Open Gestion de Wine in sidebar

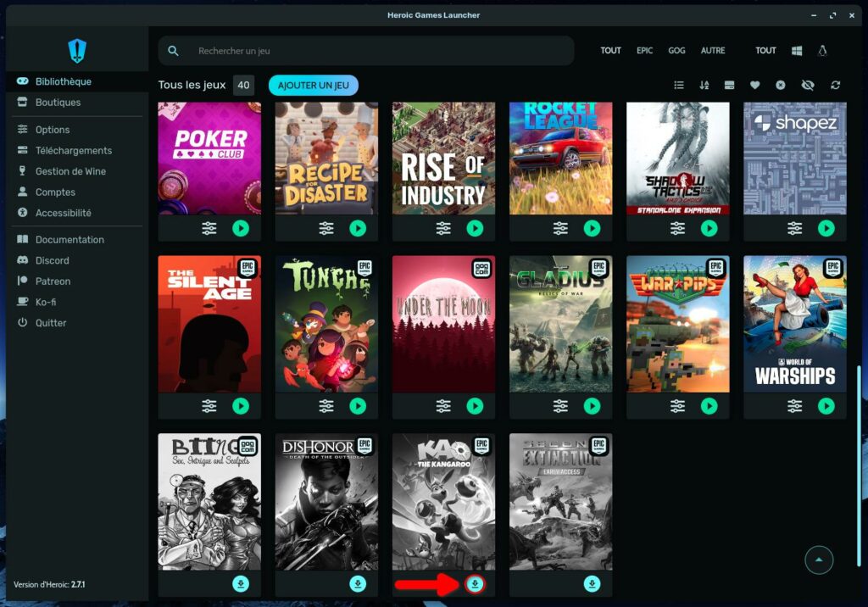coord(70,171)
